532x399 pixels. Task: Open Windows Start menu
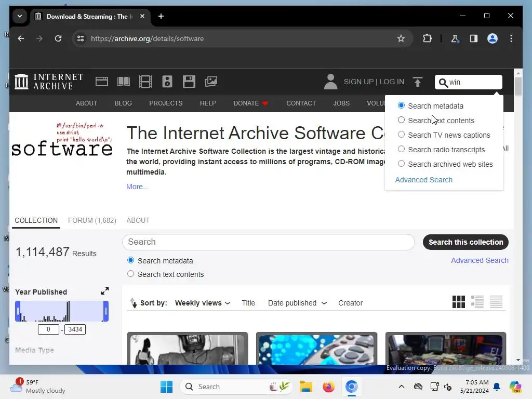pos(166,387)
